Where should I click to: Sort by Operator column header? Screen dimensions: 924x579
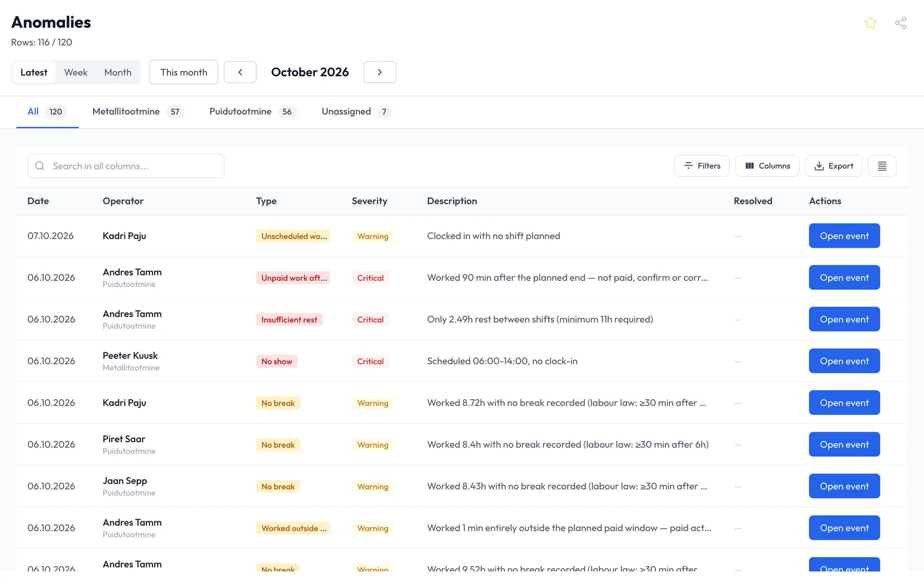123,201
